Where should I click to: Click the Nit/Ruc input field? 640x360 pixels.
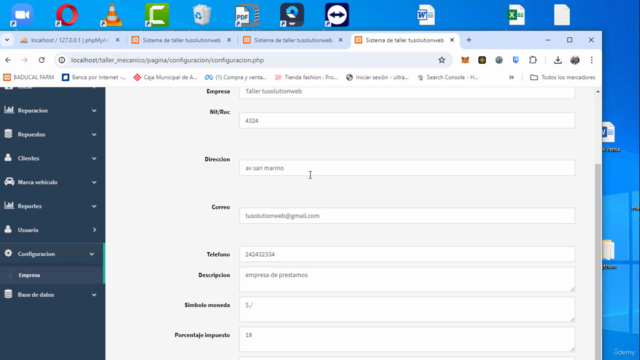point(407,121)
